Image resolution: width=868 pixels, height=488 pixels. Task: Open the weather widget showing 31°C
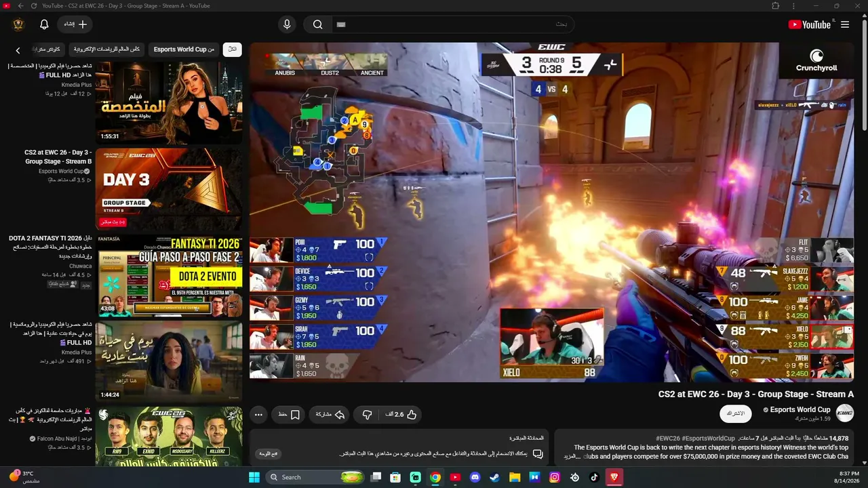[24, 477]
